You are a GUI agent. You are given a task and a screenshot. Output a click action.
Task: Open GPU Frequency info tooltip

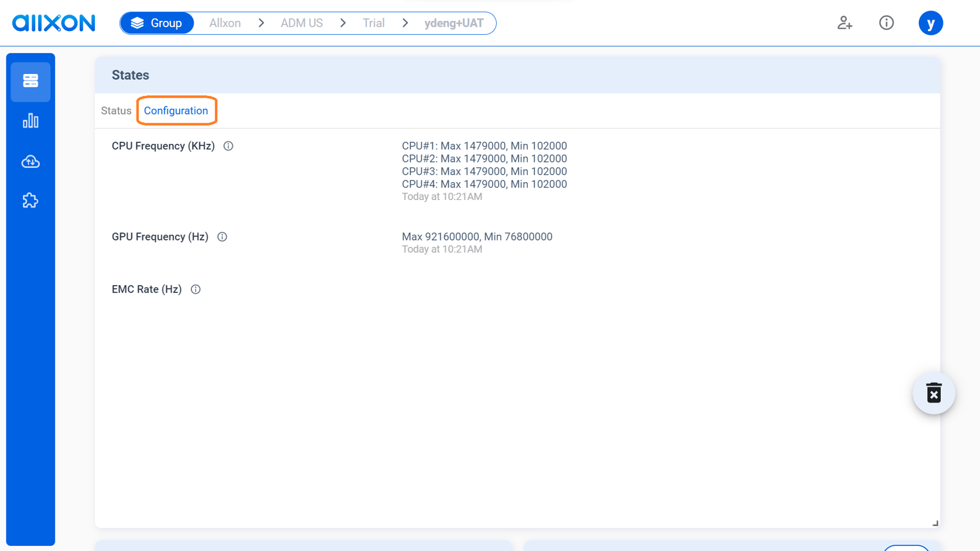(222, 236)
